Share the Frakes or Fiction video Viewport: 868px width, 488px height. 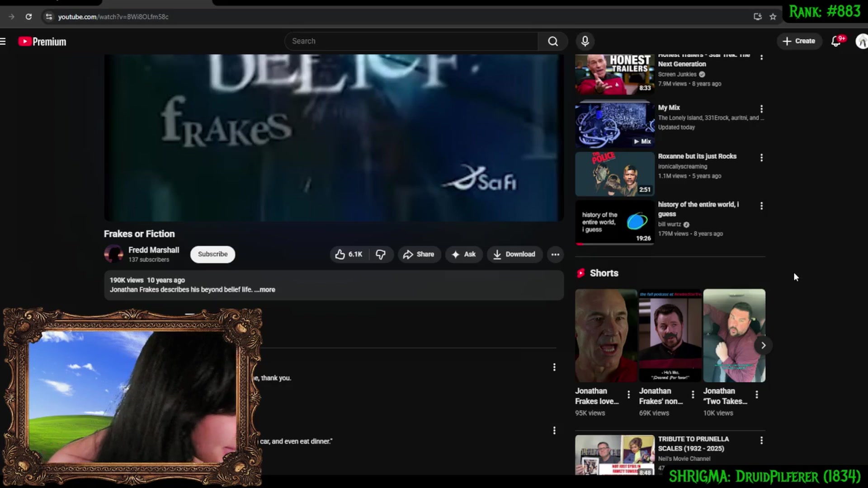pos(419,254)
